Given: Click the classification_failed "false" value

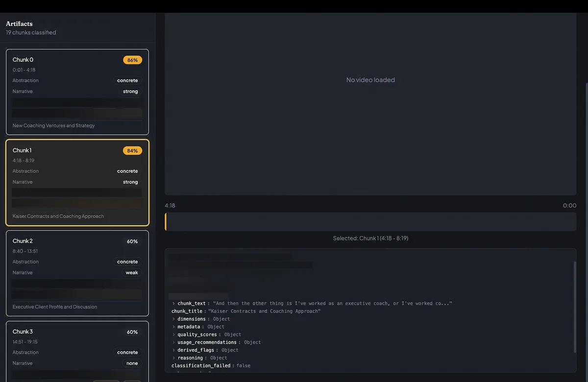Looking at the screenshot, I should point(244,366).
